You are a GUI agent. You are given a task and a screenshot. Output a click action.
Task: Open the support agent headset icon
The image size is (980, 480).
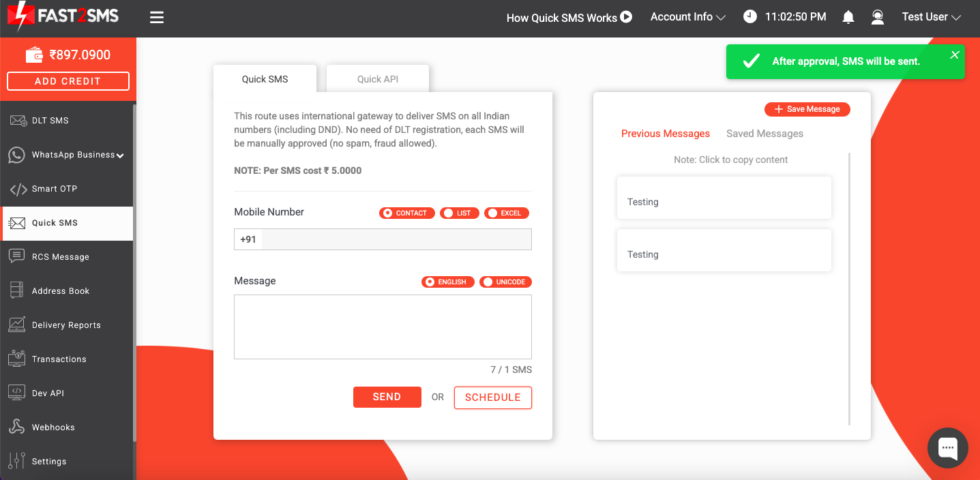click(878, 18)
